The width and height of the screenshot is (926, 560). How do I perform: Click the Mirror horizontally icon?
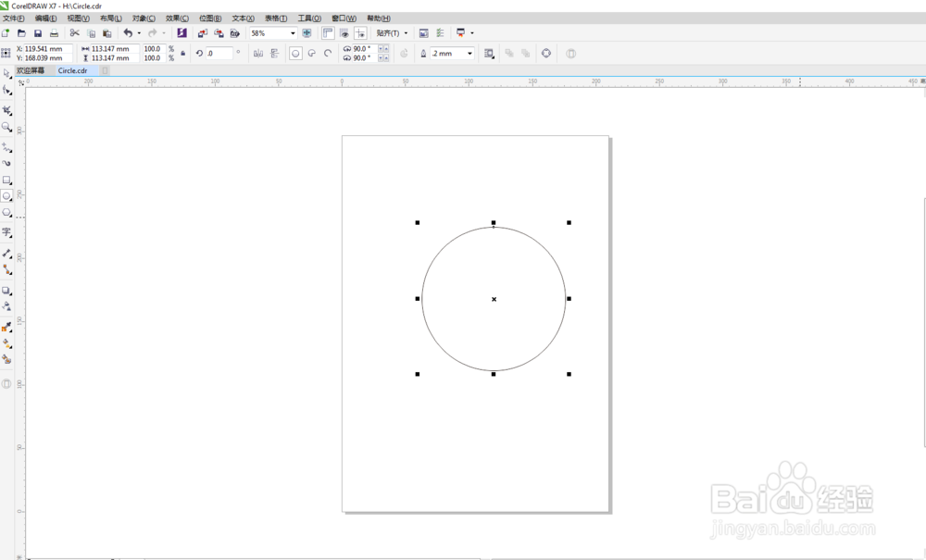click(x=258, y=53)
